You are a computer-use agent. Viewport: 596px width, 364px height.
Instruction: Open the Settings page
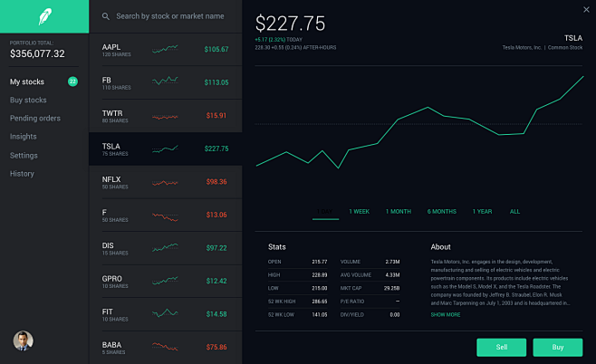[24, 155]
